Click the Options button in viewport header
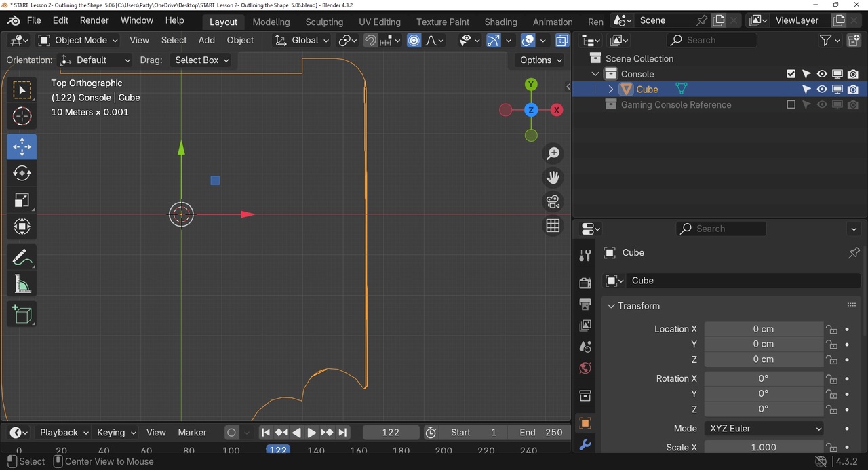The height and width of the screenshot is (470, 868). coord(540,60)
